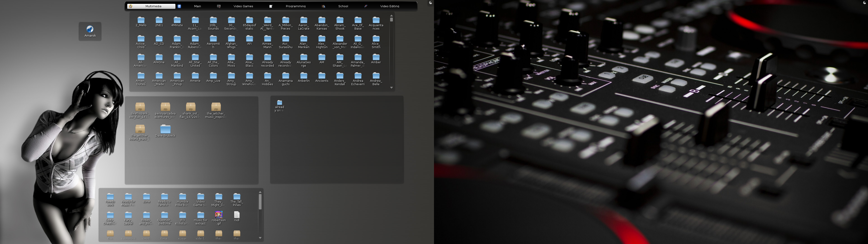Open the Amp_Live folder

(213, 77)
